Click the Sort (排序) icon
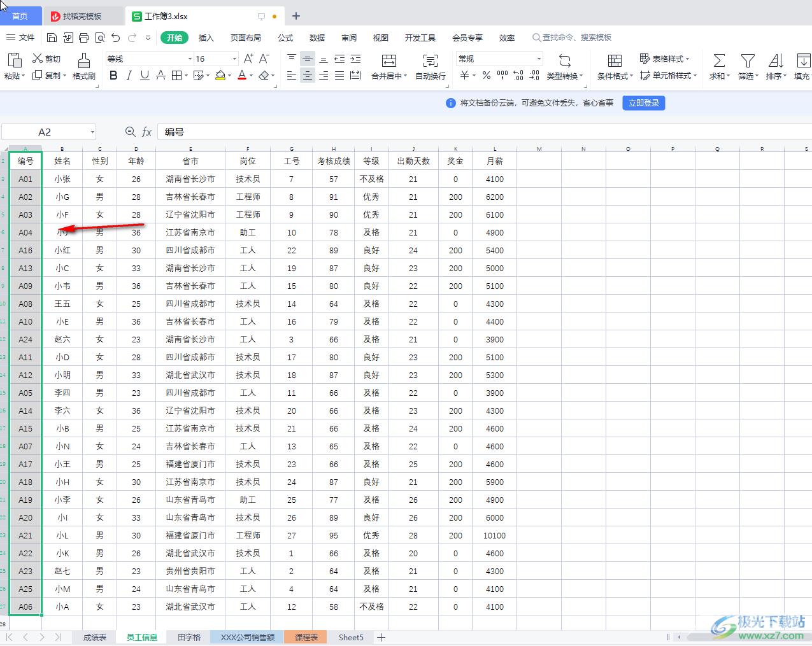The height and width of the screenshot is (646, 812). pos(776,60)
